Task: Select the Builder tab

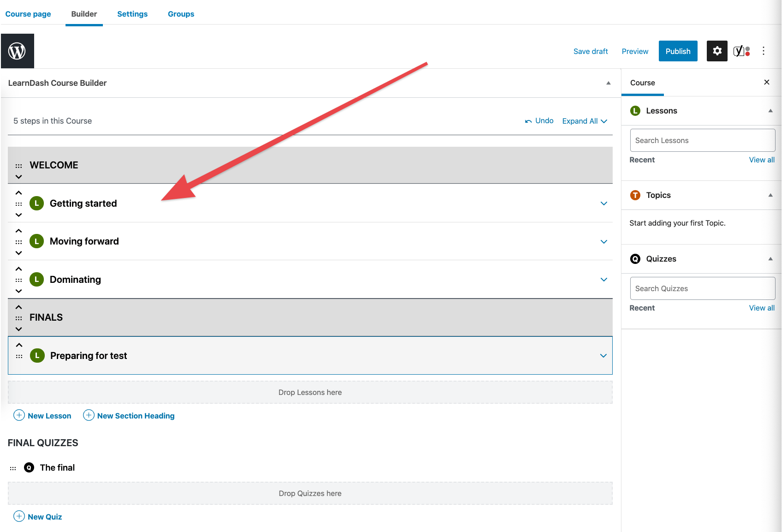Action: [x=84, y=14]
